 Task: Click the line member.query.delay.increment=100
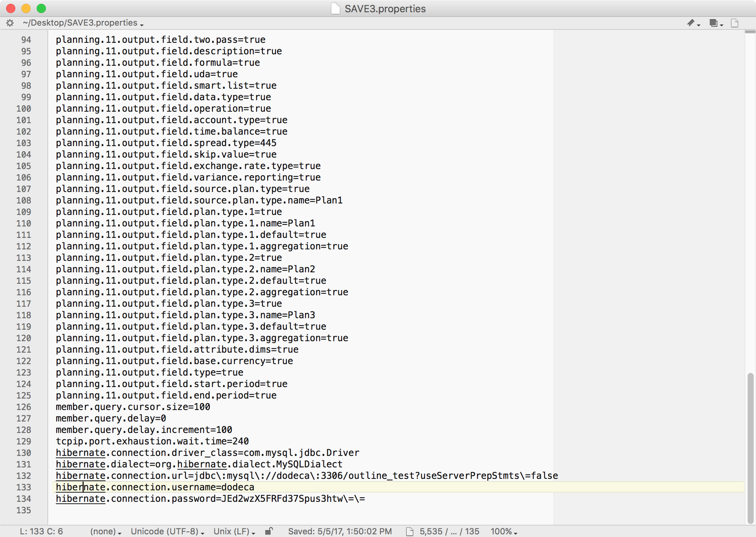(x=144, y=430)
